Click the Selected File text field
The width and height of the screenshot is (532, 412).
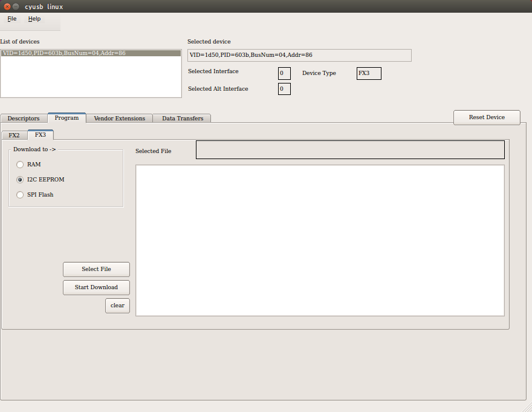pyautogui.click(x=350, y=150)
